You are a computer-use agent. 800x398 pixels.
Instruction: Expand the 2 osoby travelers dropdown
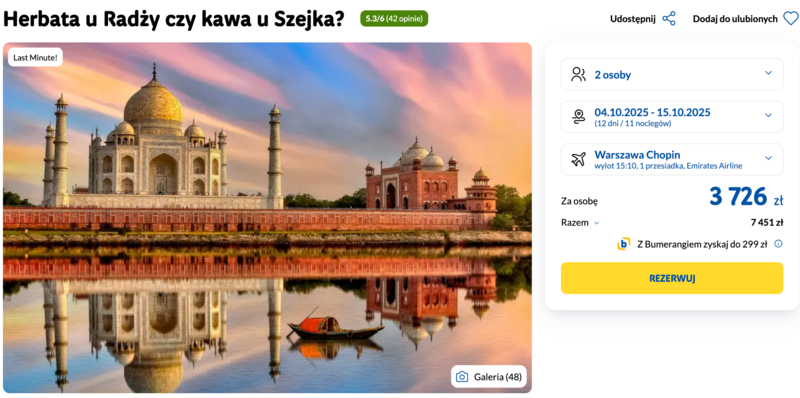coord(672,74)
